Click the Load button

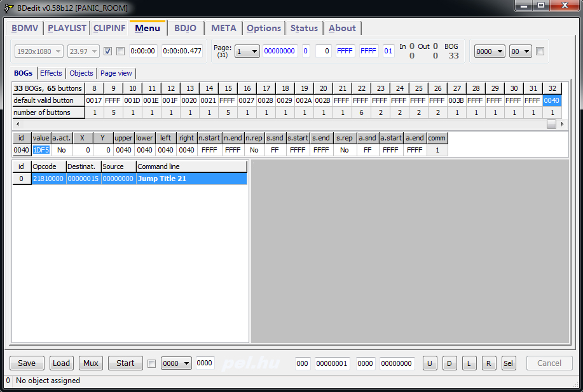pyautogui.click(x=61, y=363)
